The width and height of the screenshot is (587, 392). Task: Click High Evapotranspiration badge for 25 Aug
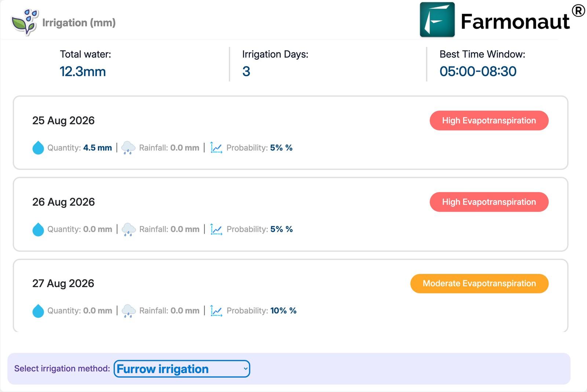(489, 121)
